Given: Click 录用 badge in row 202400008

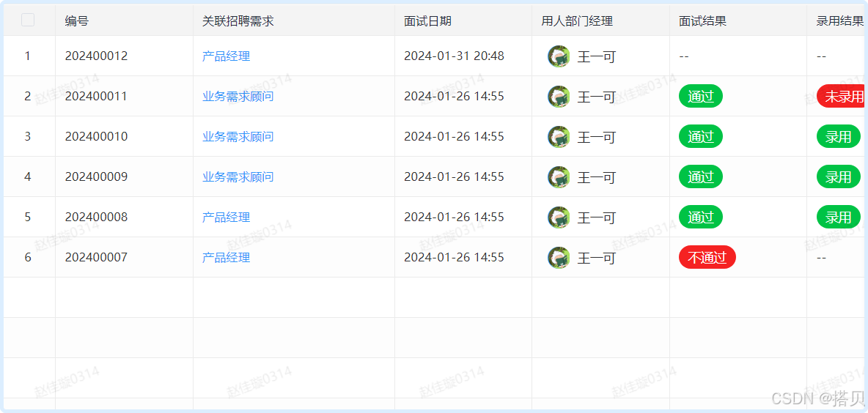Looking at the screenshot, I should (839, 217).
